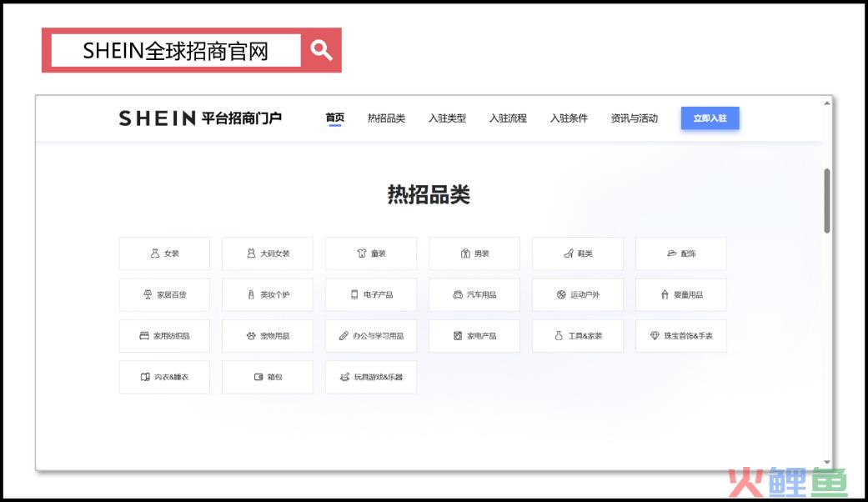Click the 女装 dress icon

coord(155,253)
